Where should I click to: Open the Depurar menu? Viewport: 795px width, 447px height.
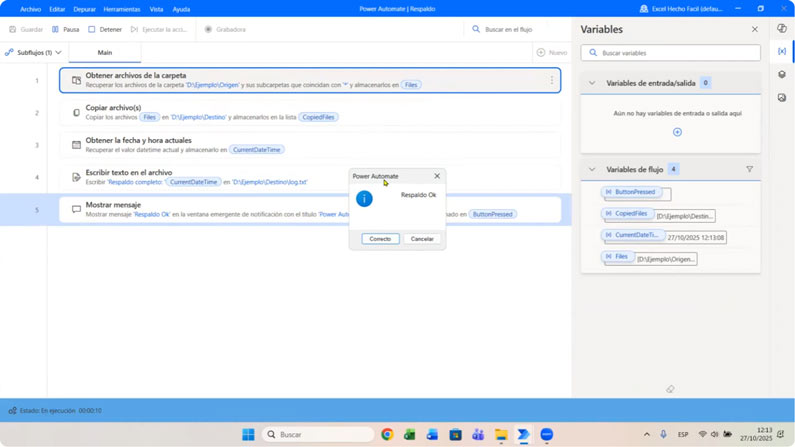(x=84, y=9)
